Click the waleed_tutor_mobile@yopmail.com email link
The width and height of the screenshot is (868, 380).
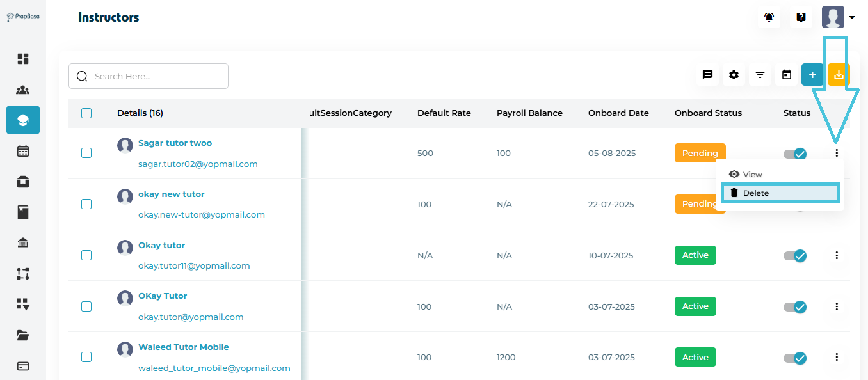pos(214,368)
